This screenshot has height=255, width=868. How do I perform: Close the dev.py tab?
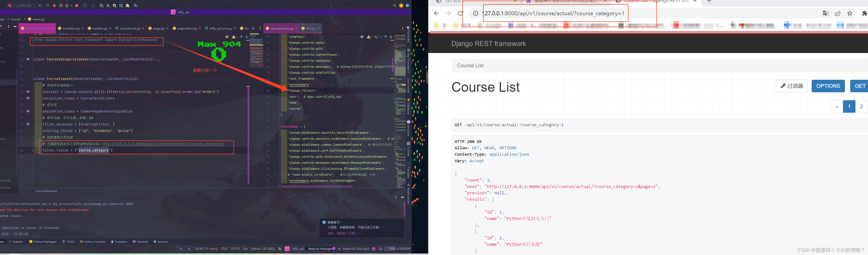click(x=319, y=28)
